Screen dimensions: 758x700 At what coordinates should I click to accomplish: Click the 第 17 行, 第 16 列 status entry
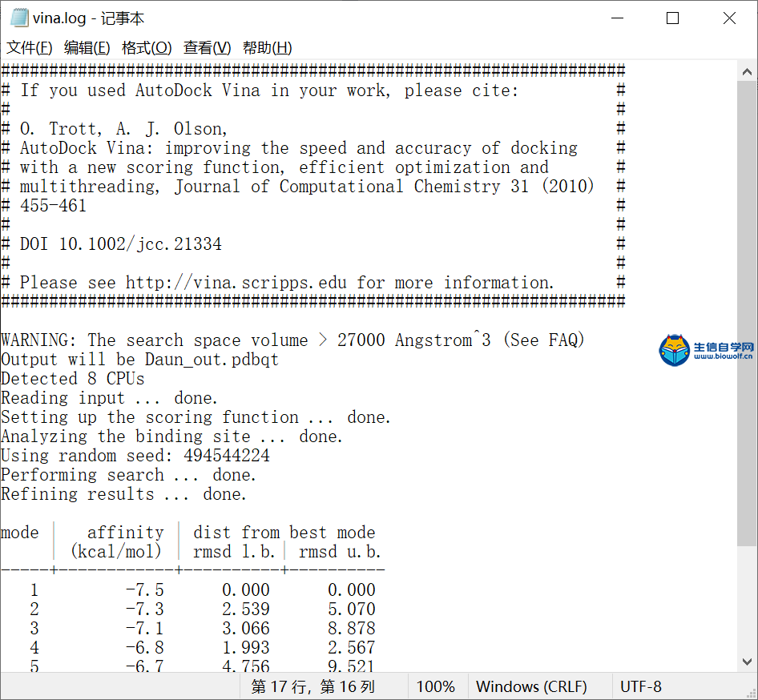click(x=312, y=686)
